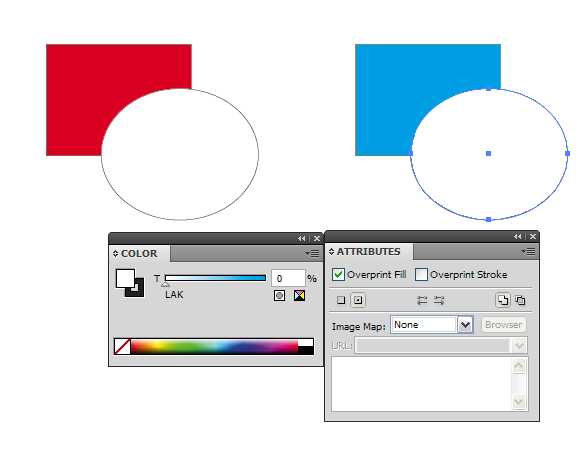The width and height of the screenshot is (586, 467).
Task: Click the Stroke box in Color panel
Action: click(x=138, y=291)
